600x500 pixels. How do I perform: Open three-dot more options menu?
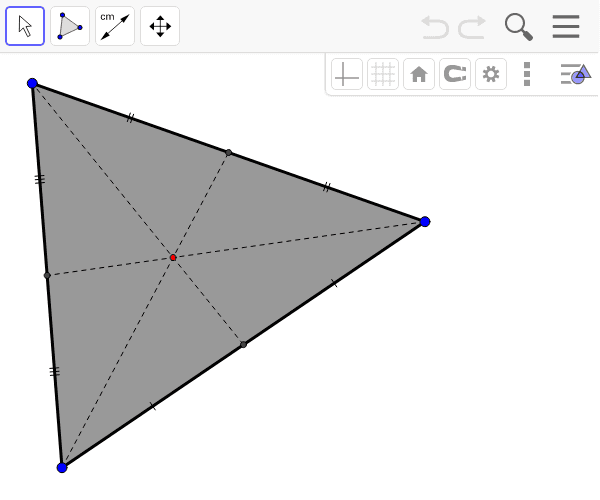click(x=527, y=74)
